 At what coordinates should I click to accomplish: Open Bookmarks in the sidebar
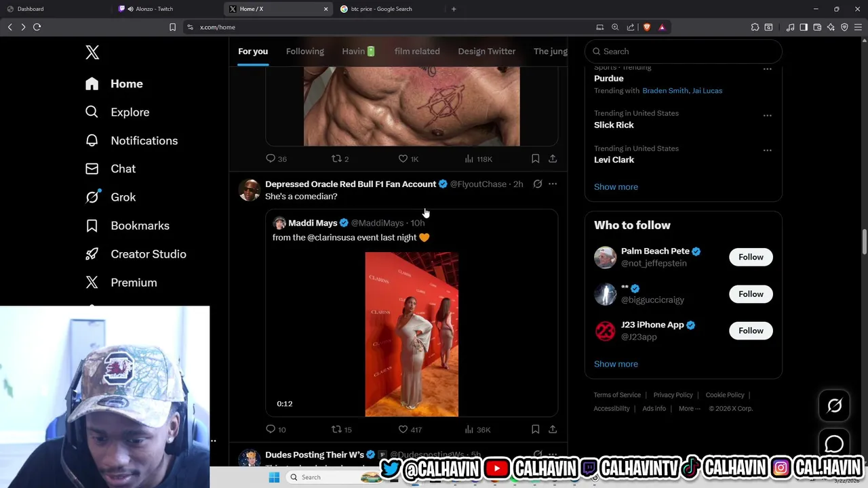[127, 226]
